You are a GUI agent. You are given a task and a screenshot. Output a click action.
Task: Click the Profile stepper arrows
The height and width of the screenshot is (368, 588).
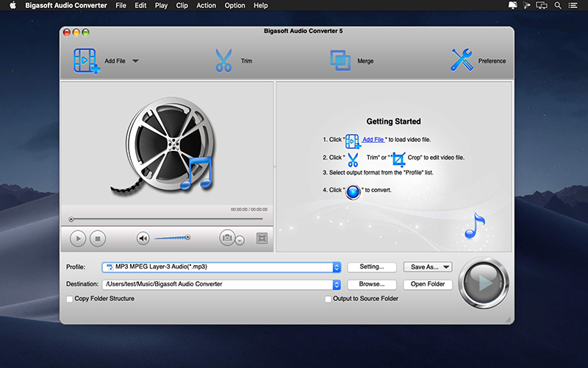[337, 267]
